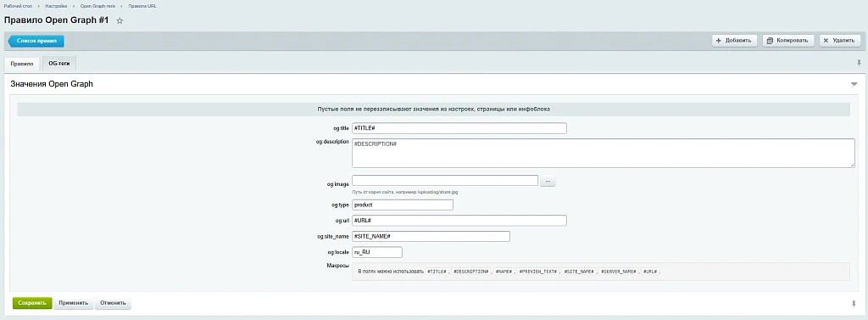Image resolution: width=868 pixels, height=320 pixels.
Task: Click the #SERVER_NAME# macro tag
Action: click(x=618, y=272)
